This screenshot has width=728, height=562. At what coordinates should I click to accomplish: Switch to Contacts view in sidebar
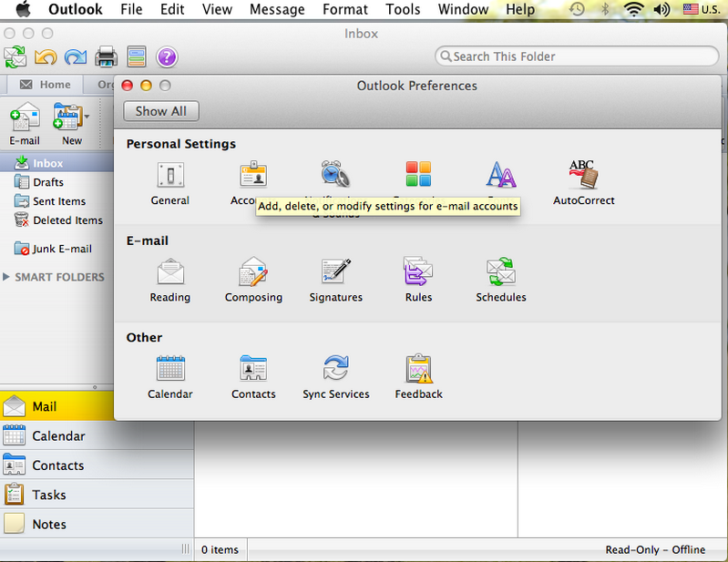[97, 465]
